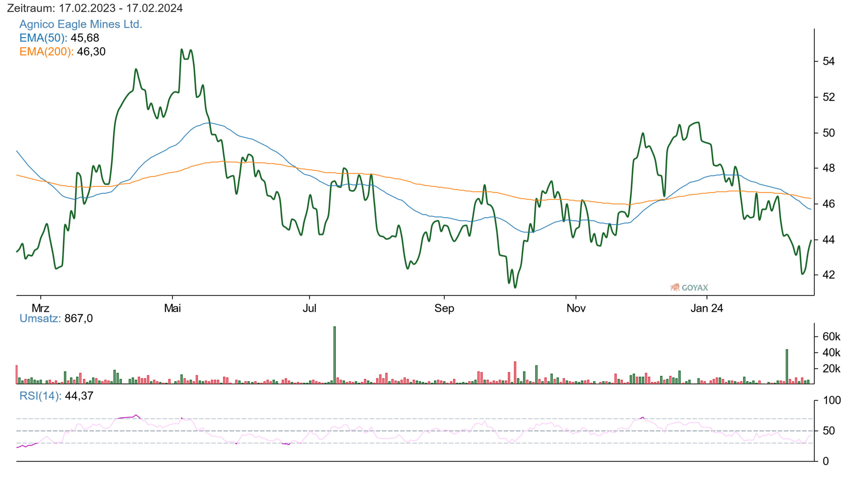Screen dimensions: 868x485
Task: Click the 50 price axis label
Action: [829, 133]
